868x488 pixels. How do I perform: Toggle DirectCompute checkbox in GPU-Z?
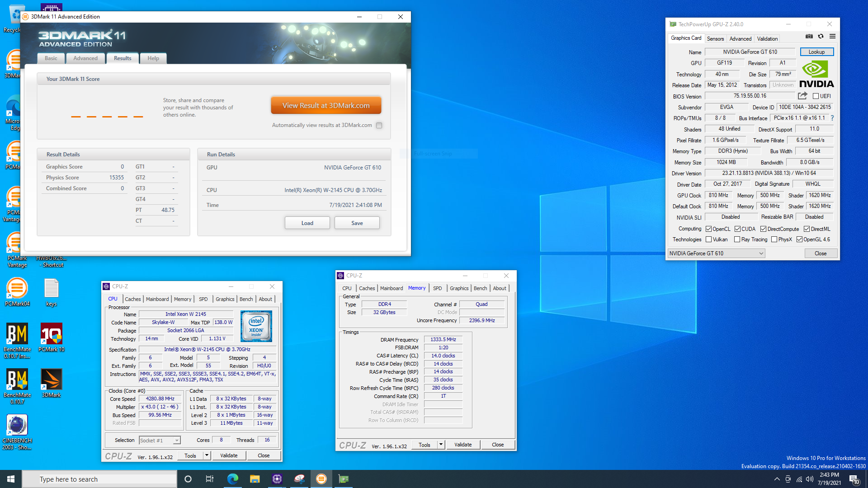(x=763, y=229)
